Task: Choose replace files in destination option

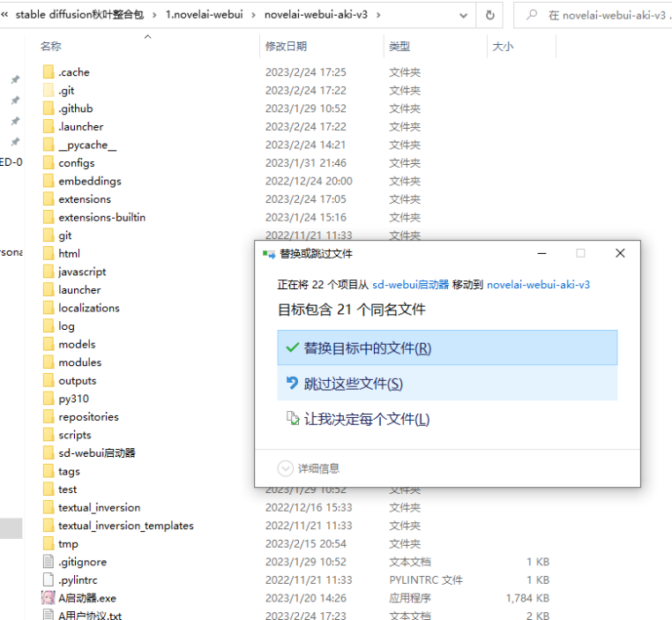Action: click(x=447, y=347)
